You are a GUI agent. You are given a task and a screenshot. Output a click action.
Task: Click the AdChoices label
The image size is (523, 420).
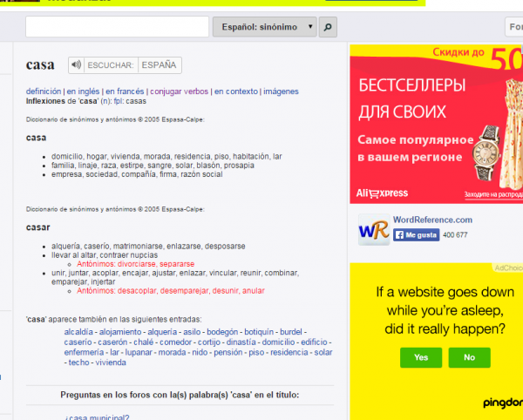(507, 268)
